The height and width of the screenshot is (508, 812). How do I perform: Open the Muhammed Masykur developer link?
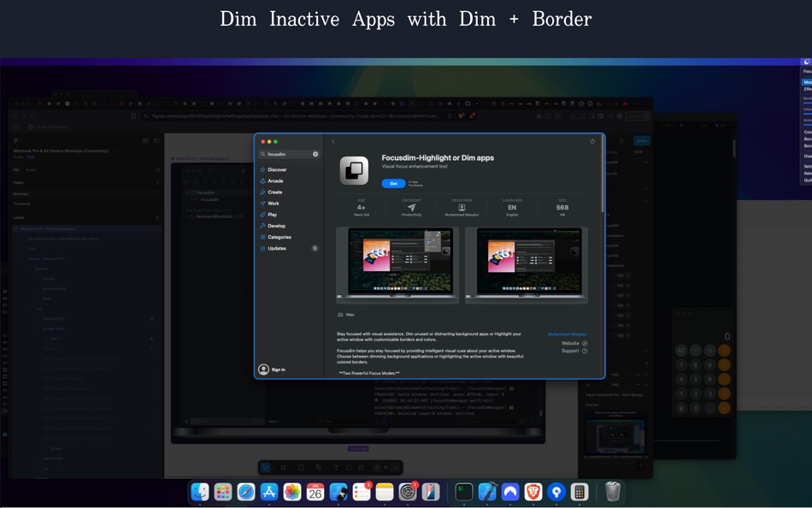[x=567, y=334]
